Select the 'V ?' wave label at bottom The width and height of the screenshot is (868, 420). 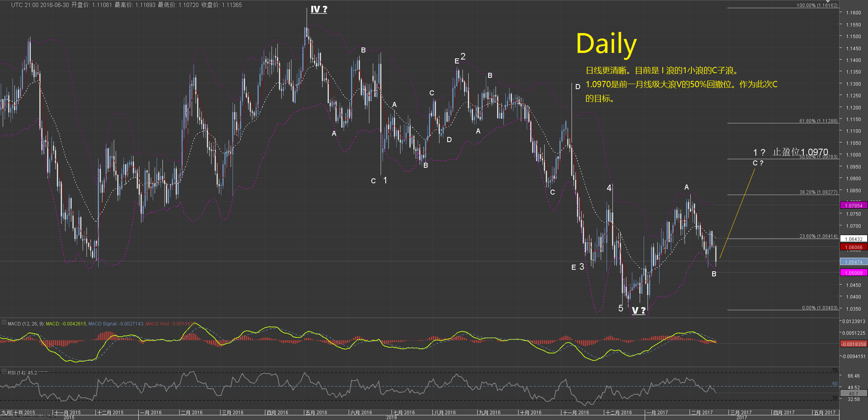coord(639,311)
